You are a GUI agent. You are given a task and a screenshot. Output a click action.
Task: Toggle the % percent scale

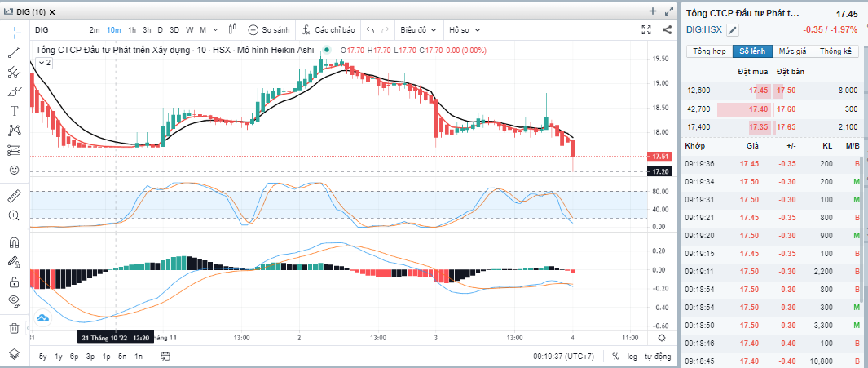tap(615, 357)
